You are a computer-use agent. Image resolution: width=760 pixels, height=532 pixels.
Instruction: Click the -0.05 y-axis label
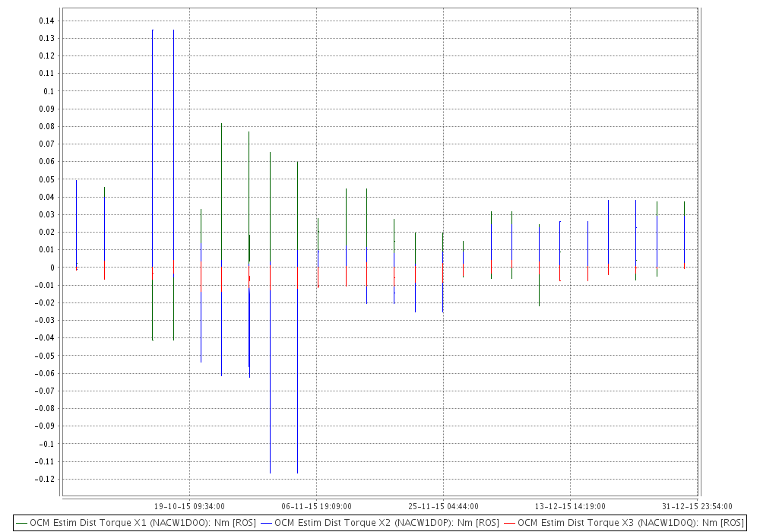[45, 356]
